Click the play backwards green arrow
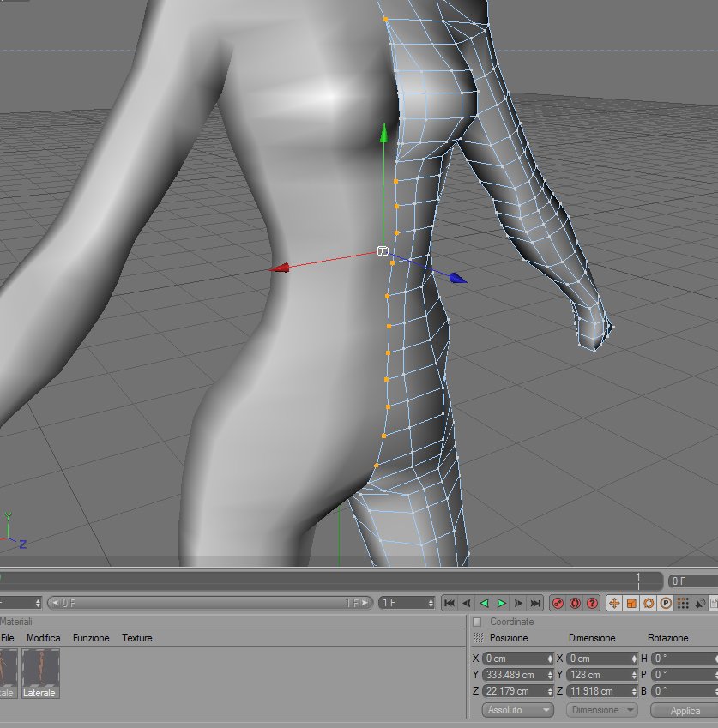This screenshot has width=718, height=728. [484, 603]
